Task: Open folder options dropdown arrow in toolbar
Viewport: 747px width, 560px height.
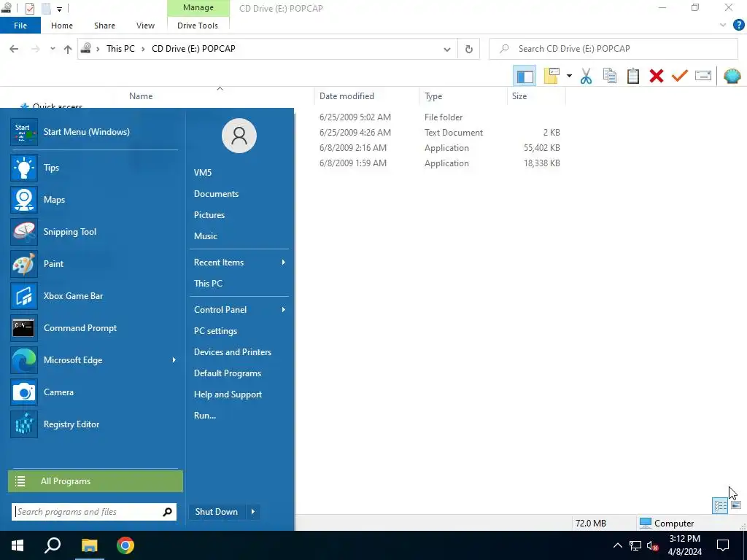Action: coord(569,76)
